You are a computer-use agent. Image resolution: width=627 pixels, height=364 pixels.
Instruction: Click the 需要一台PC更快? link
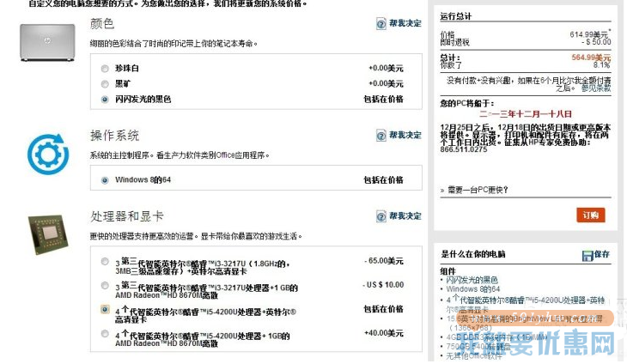(478, 190)
